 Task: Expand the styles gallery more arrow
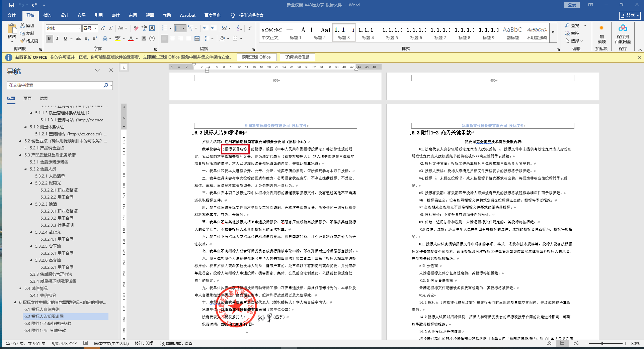point(553,32)
